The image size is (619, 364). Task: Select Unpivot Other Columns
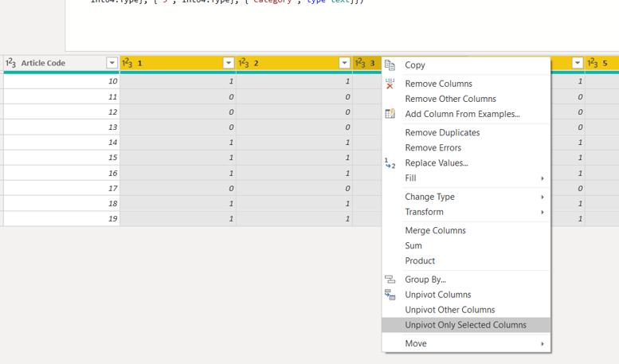[466, 310]
